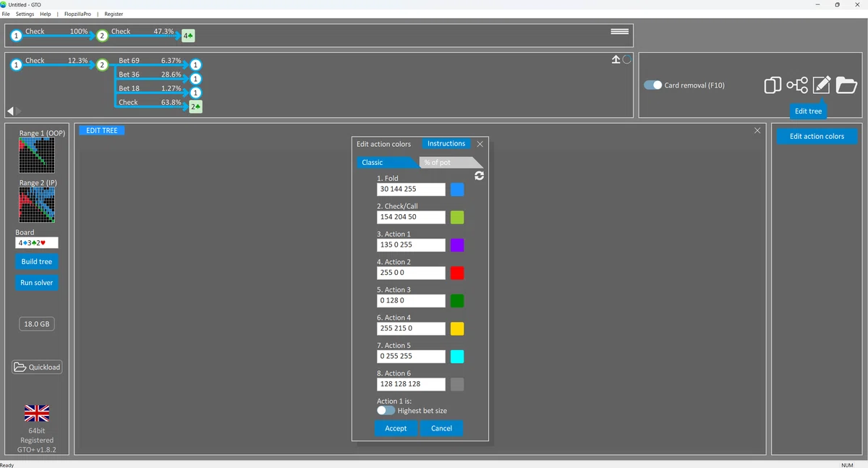Toggle the Card removal (F10) switch

[653, 85]
